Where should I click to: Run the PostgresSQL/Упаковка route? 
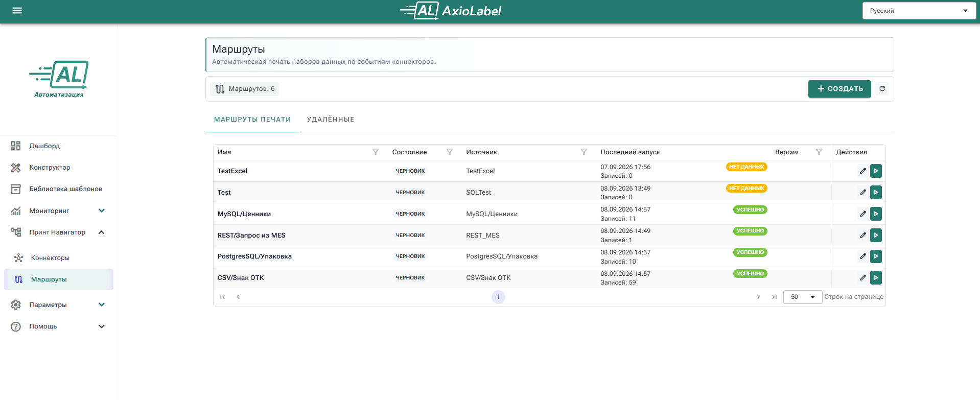[x=876, y=256]
